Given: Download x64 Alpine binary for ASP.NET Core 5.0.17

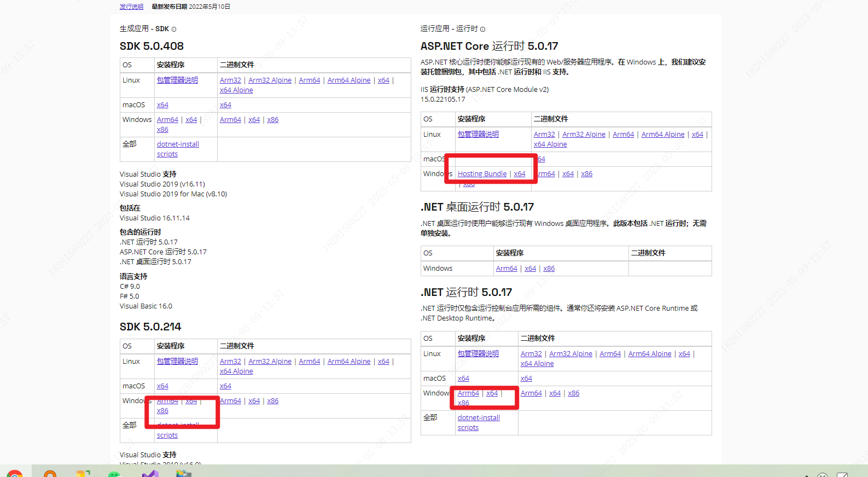Looking at the screenshot, I should point(550,144).
